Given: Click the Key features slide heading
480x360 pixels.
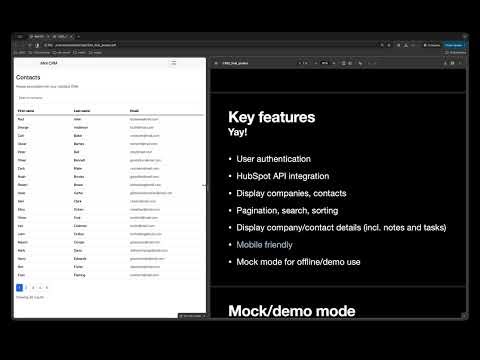Looking at the screenshot, I should tap(272, 117).
